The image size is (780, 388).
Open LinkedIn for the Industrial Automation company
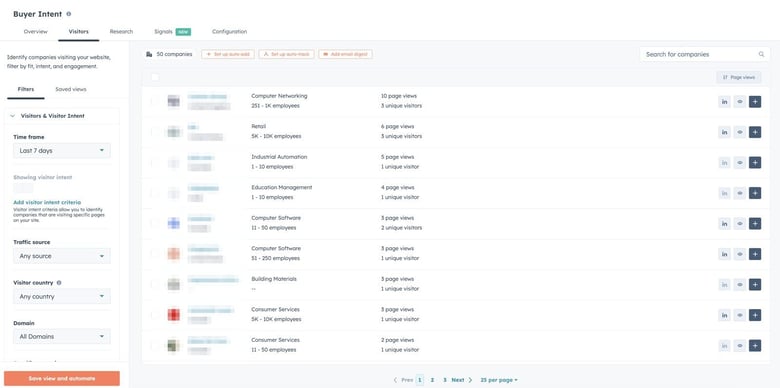(x=724, y=163)
